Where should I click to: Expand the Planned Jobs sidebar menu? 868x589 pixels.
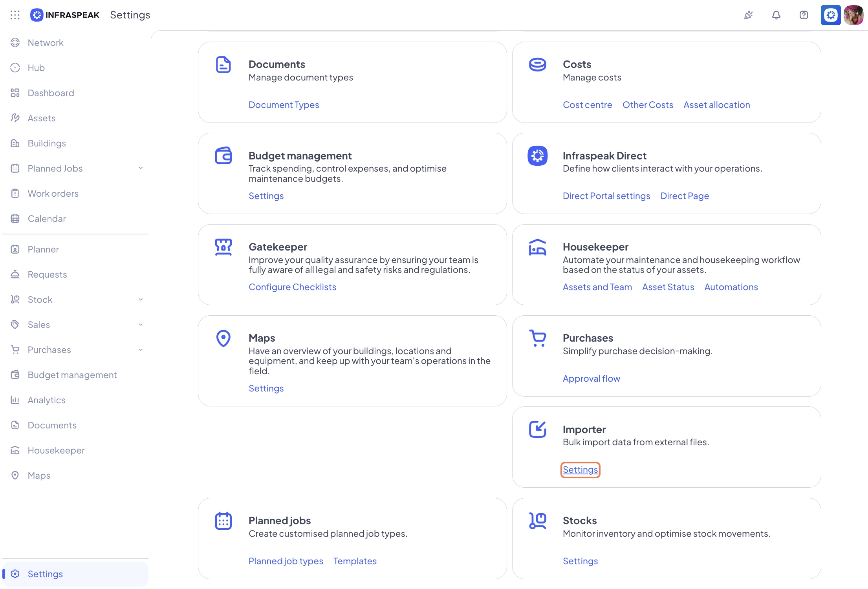(x=141, y=168)
